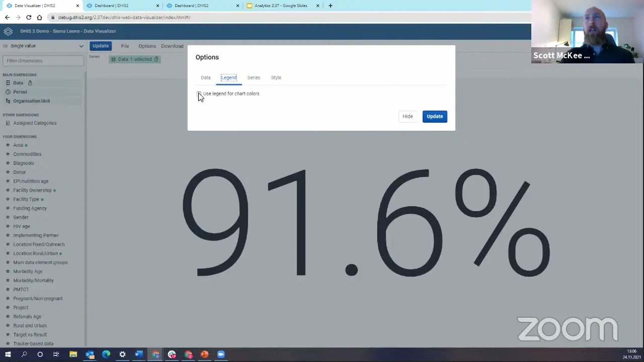The width and height of the screenshot is (644, 362).
Task: Click the Donor dimension
Action: click(x=20, y=172)
